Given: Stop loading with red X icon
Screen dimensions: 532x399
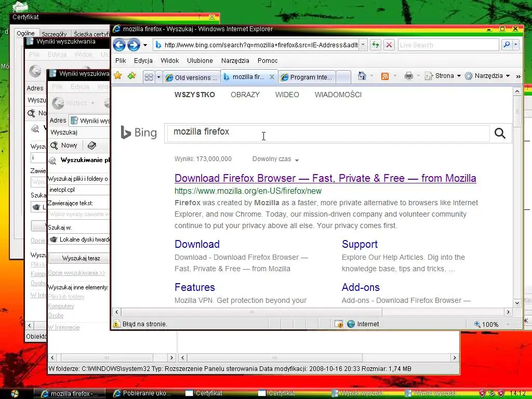Looking at the screenshot, I should click(389, 45).
